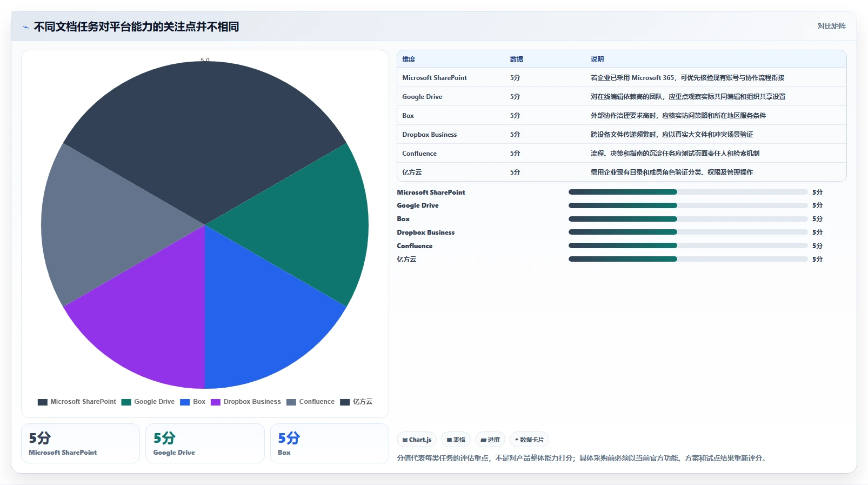The width and height of the screenshot is (868, 485).
Task: Click the 维度 column header
Action: (409, 59)
